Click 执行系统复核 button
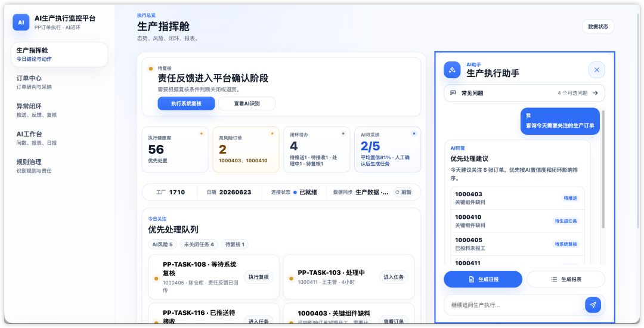The image size is (644, 328). pos(186,103)
